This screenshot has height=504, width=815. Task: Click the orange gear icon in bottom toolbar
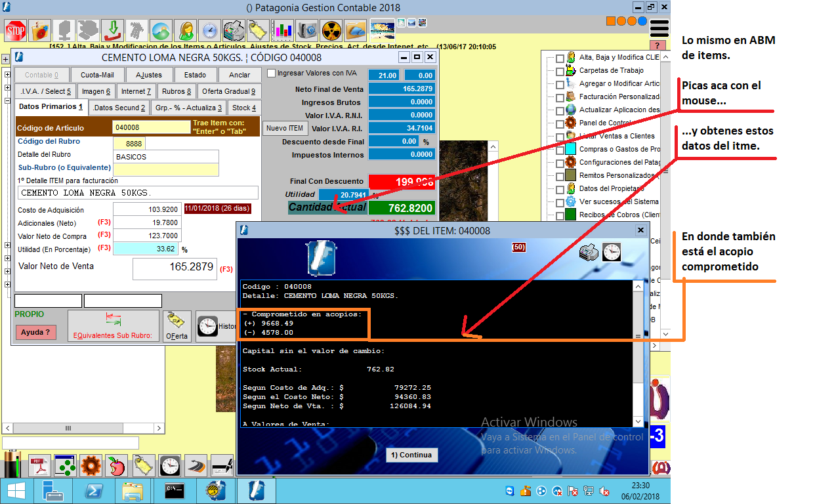pos(91,465)
